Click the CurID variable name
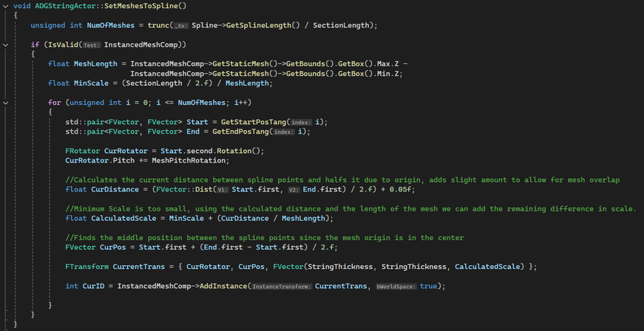Viewport: 644px width, 331px height. 93,286
